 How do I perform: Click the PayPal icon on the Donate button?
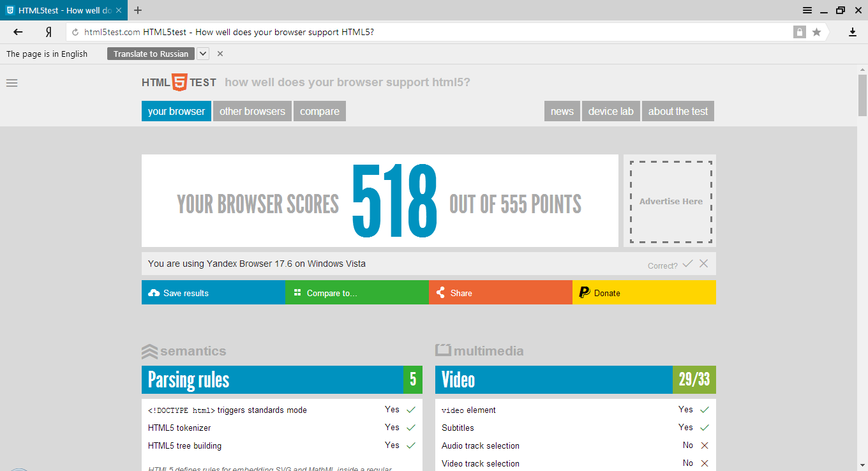point(584,292)
